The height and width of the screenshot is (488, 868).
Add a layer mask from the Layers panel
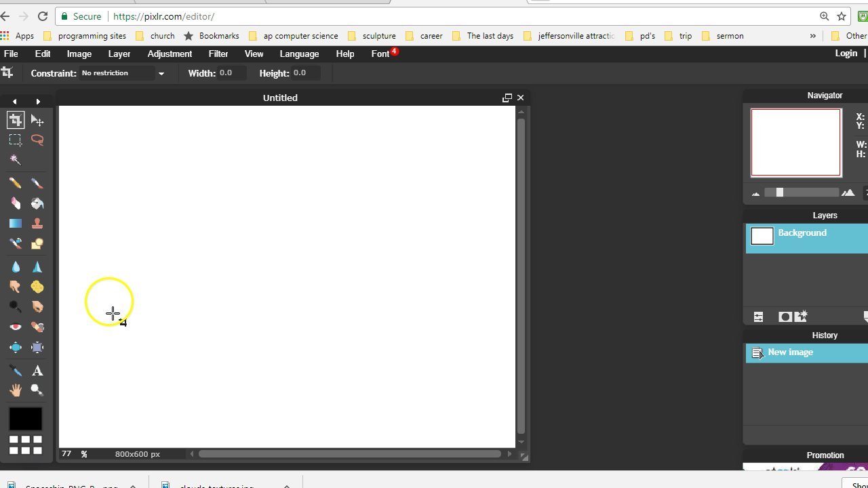click(785, 317)
